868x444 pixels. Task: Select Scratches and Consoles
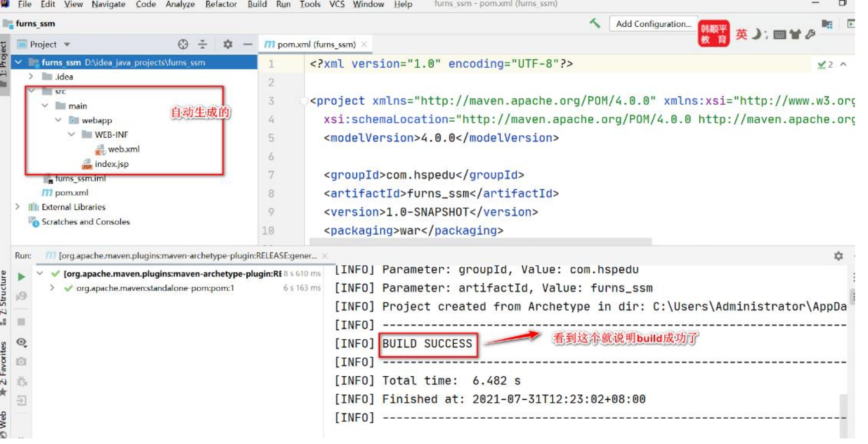(x=79, y=222)
